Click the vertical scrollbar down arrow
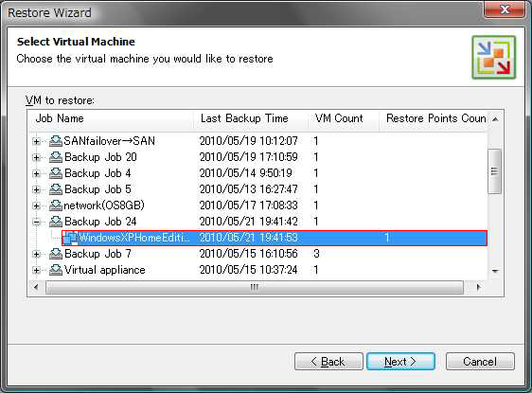 pyautogui.click(x=495, y=271)
